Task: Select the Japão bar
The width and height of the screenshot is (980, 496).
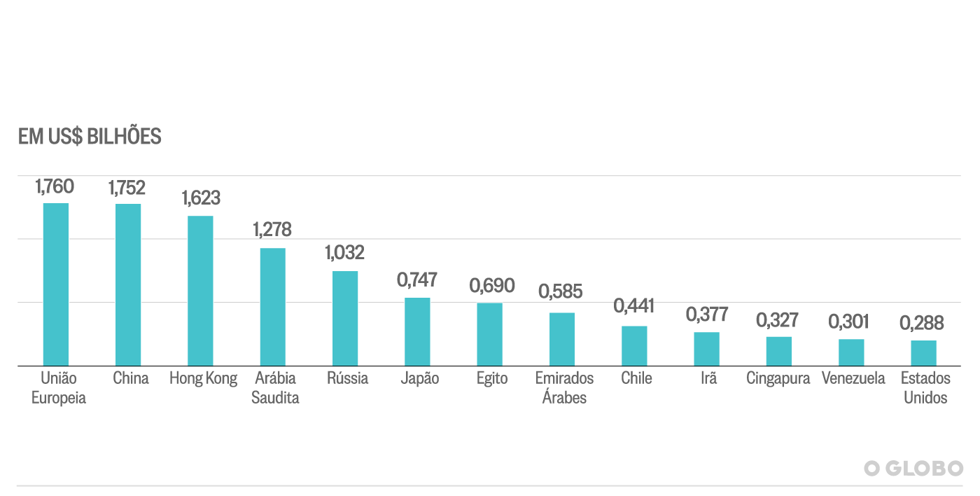Action: (417, 331)
